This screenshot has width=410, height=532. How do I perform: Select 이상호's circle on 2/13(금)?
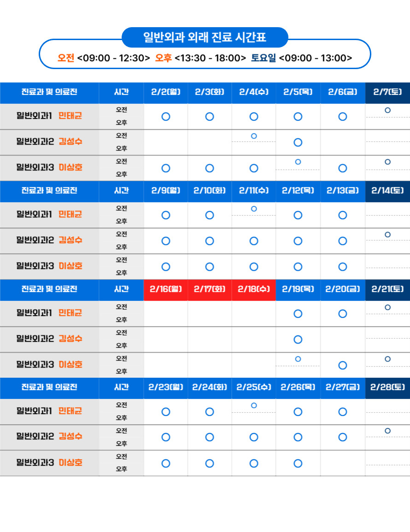[342, 267]
